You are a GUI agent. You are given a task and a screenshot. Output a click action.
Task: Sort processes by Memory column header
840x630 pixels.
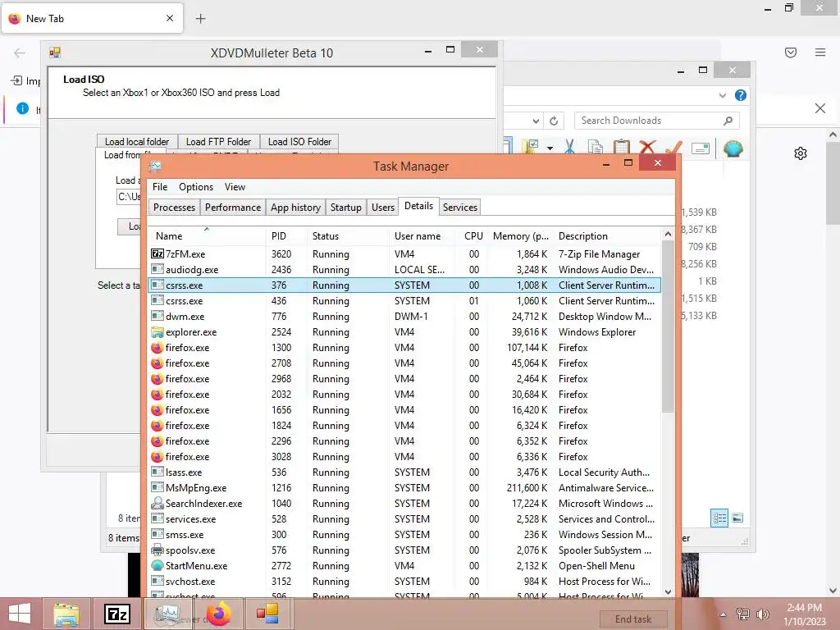point(521,236)
